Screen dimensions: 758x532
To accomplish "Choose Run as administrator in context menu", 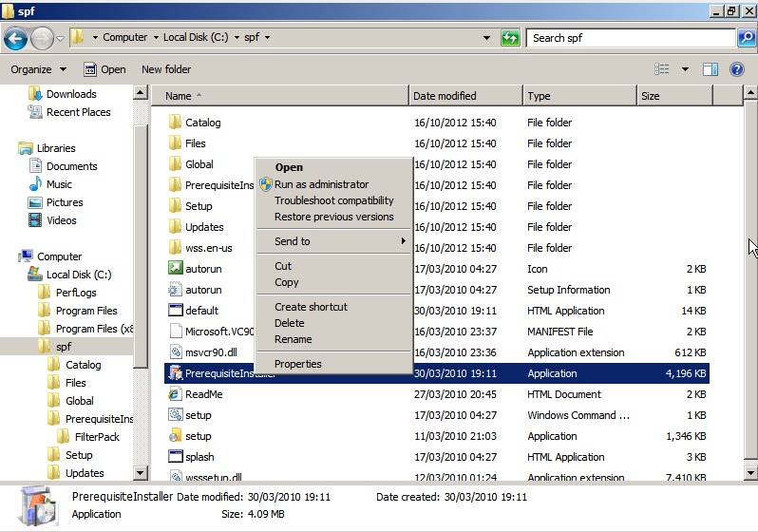I will coord(333,184).
